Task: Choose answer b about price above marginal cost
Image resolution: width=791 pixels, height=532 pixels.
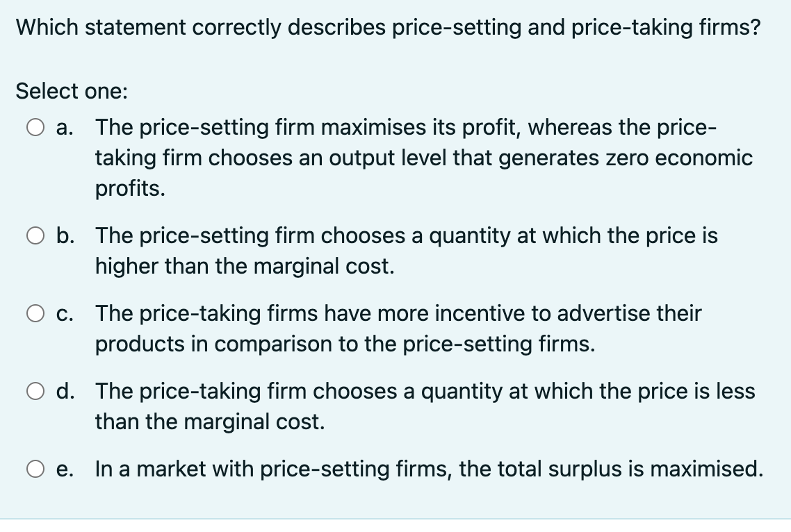Action: (x=35, y=236)
